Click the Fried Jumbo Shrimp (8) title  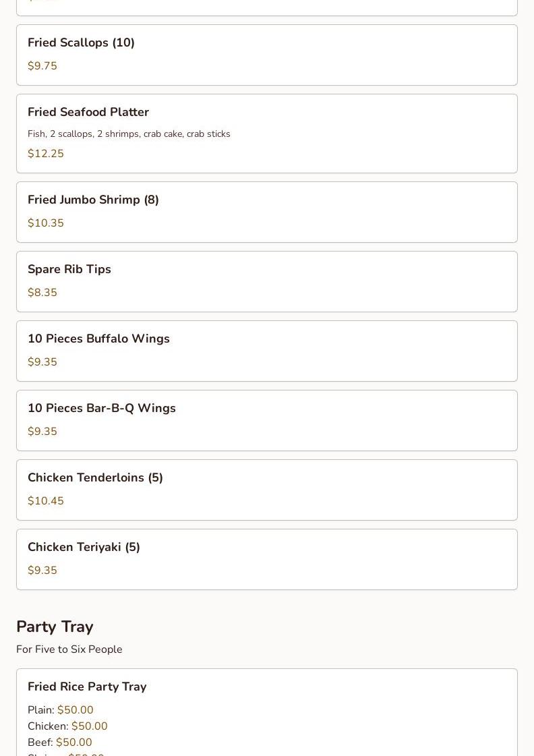93,200
